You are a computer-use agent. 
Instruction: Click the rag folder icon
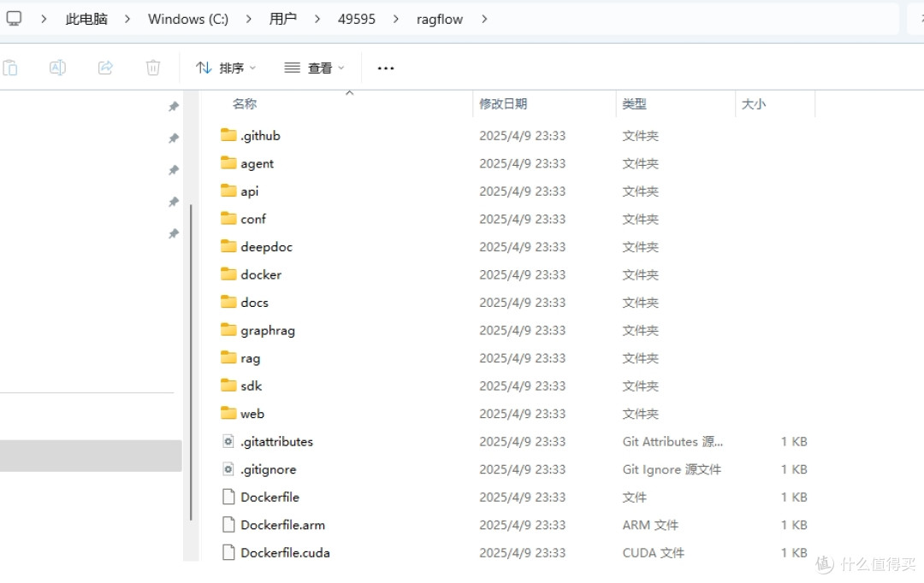coord(228,357)
